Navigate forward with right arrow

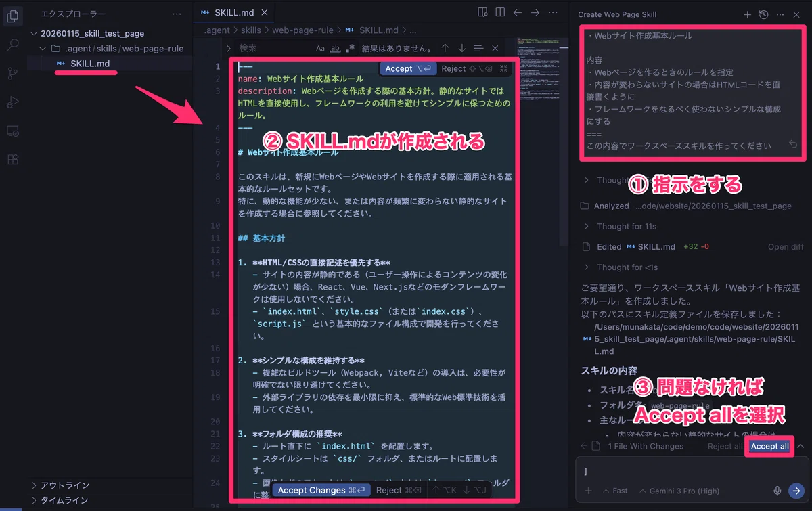(535, 12)
